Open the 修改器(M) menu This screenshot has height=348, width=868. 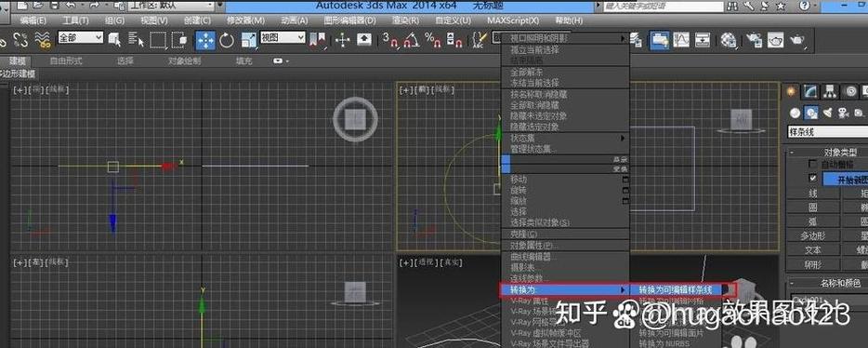click(245, 20)
